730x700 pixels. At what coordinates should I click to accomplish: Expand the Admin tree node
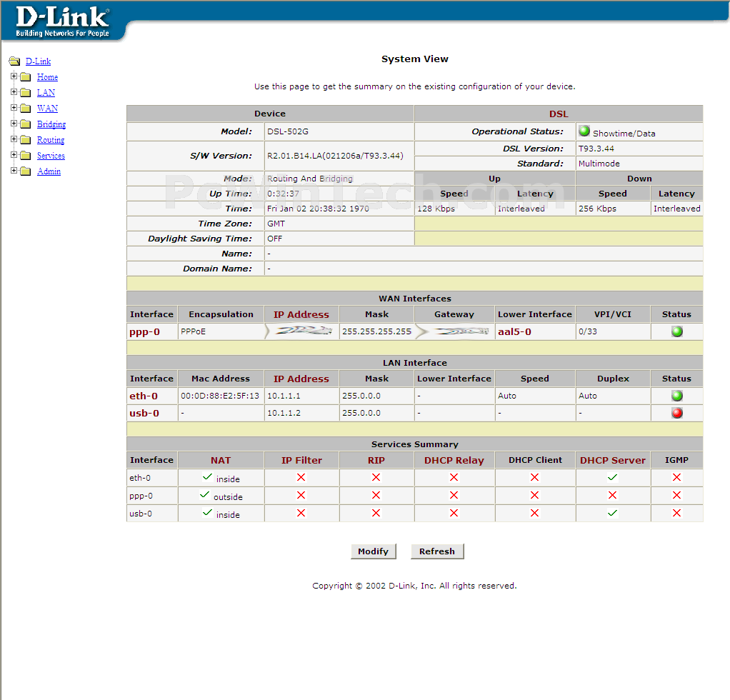click(x=14, y=171)
